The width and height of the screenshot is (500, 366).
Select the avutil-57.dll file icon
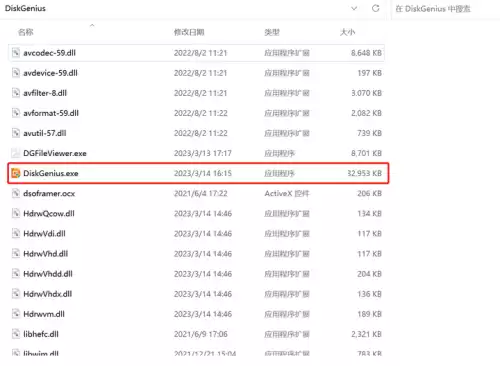coord(16,133)
